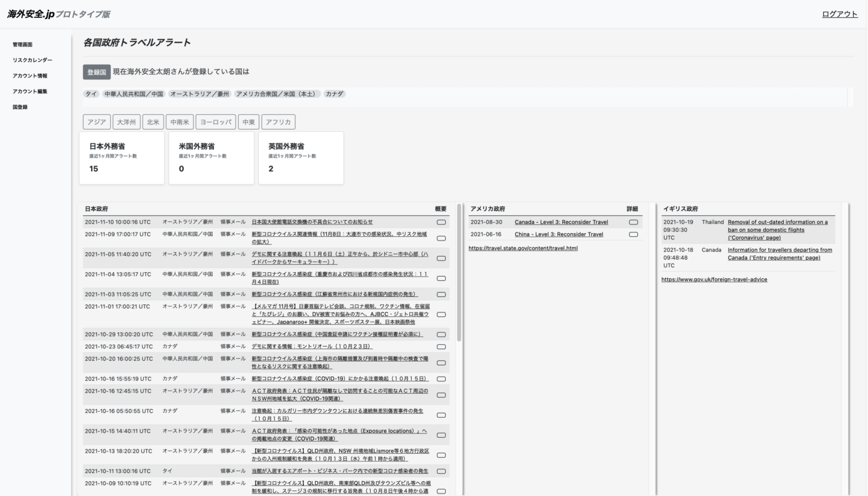Select the ヨーロッパ region filter

coord(216,122)
